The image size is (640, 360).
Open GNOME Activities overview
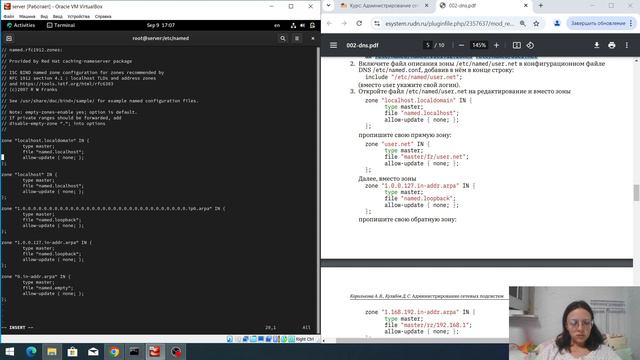[21, 25]
